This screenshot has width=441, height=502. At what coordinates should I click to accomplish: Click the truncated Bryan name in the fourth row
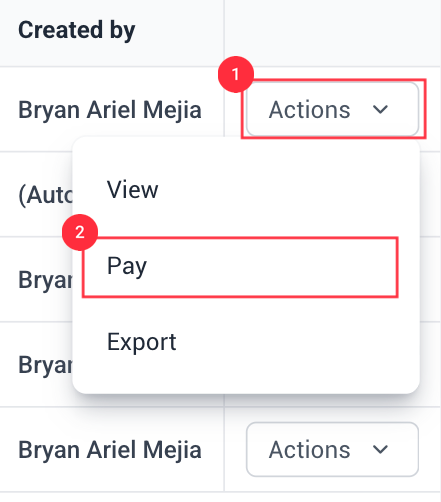[45, 365]
